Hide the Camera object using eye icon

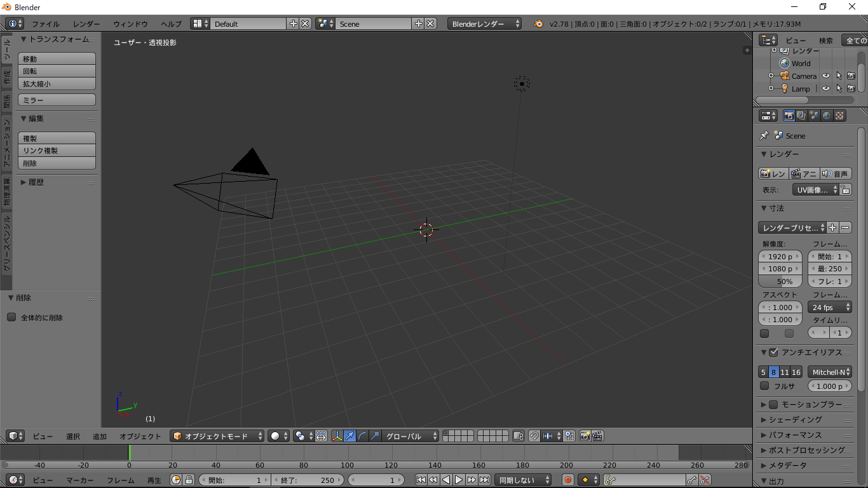tap(826, 76)
